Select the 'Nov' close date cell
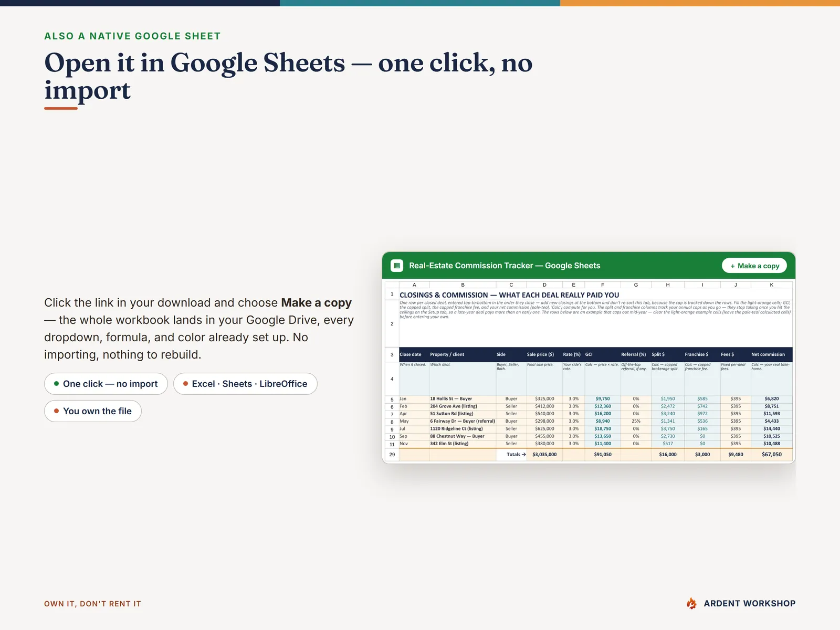This screenshot has height=630, width=840. point(414,444)
